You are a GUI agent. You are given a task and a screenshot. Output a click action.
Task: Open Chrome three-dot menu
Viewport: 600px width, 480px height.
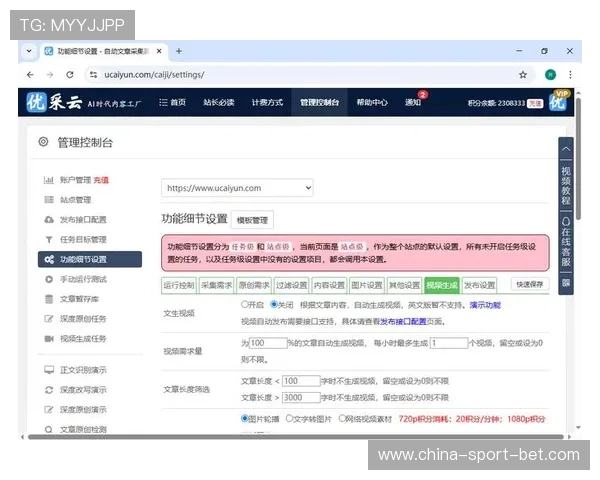[570, 75]
